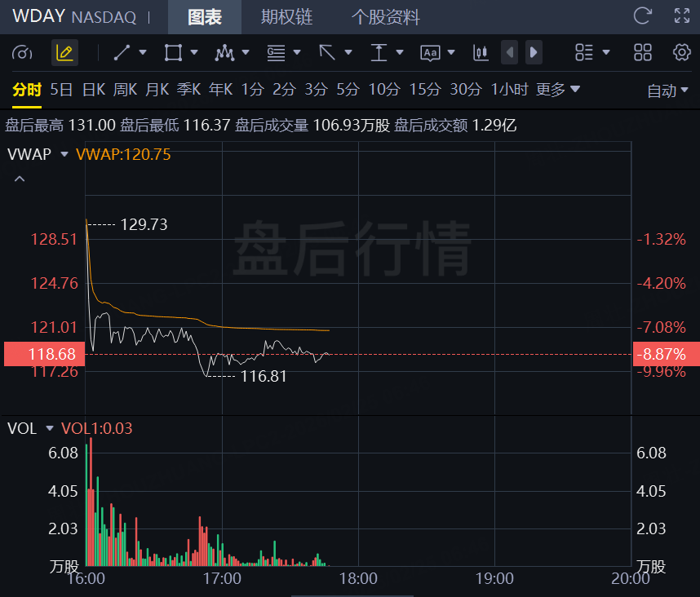Click the -8.87% change tag
Viewport: 700px width, 597px height.
(x=666, y=354)
